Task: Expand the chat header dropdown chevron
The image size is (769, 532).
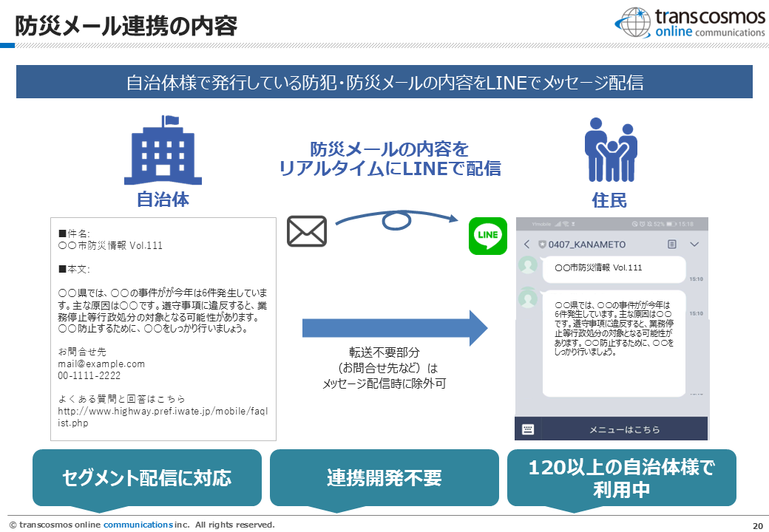Action: tap(694, 244)
